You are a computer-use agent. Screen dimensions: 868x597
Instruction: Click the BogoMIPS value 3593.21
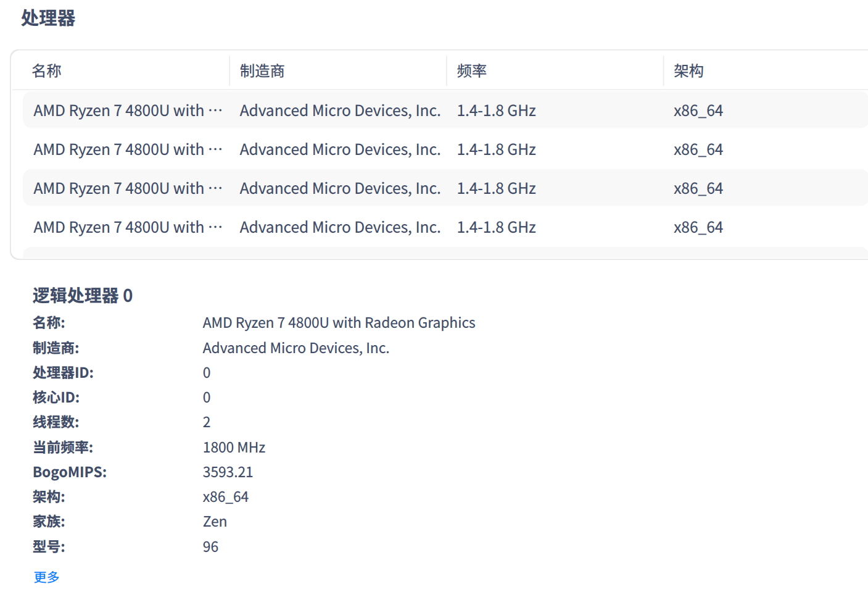coord(228,472)
